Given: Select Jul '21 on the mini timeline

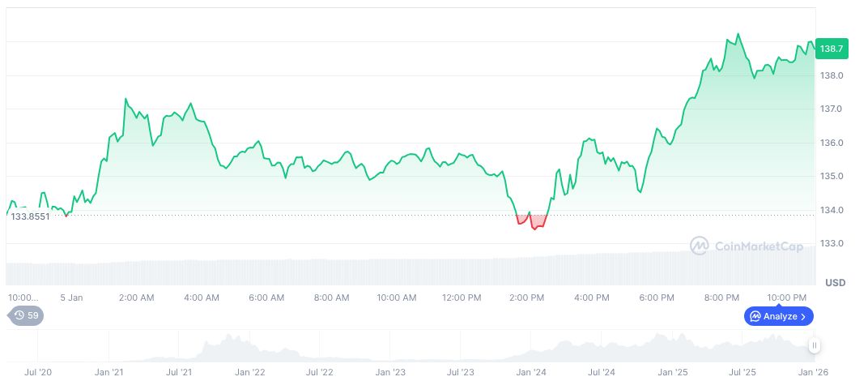Looking at the screenshot, I should pyautogui.click(x=179, y=372).
